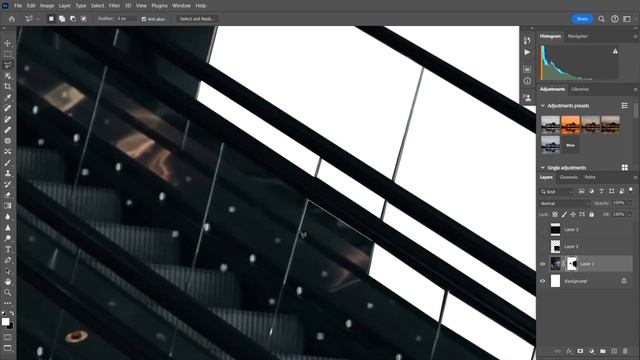
Task: Click the blue Share button
Action: click(x=582, y=19)
